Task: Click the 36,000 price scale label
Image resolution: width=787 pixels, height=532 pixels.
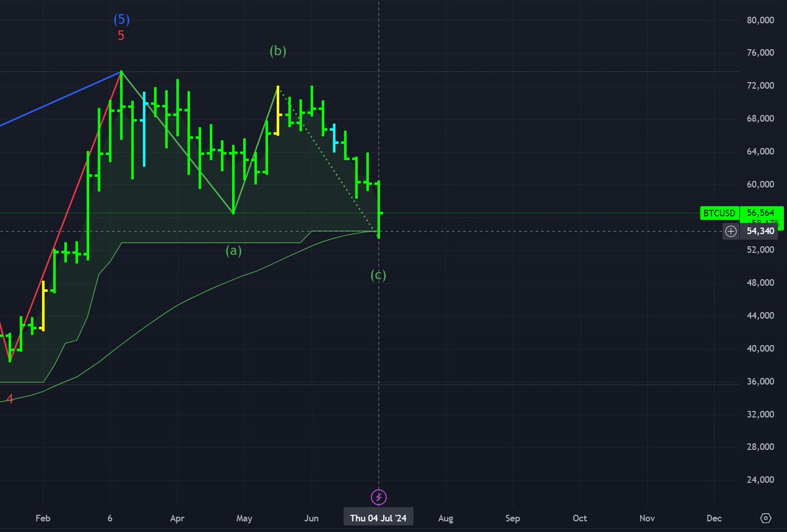Action: click(761, 382)
